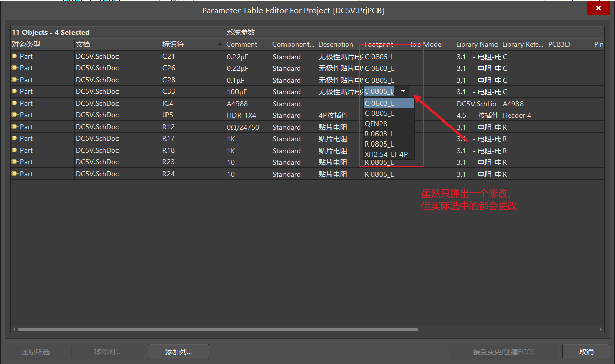Click the Part icon in row R23
The image size is (615, 364).
pyautogui.click(x=15, y=162)
